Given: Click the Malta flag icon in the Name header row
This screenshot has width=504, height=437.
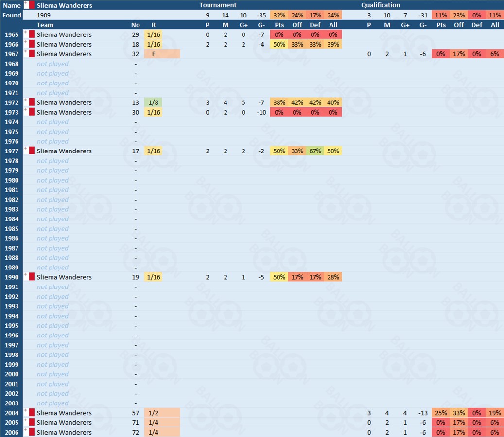Looking at the screenshot, I should 29,5.
